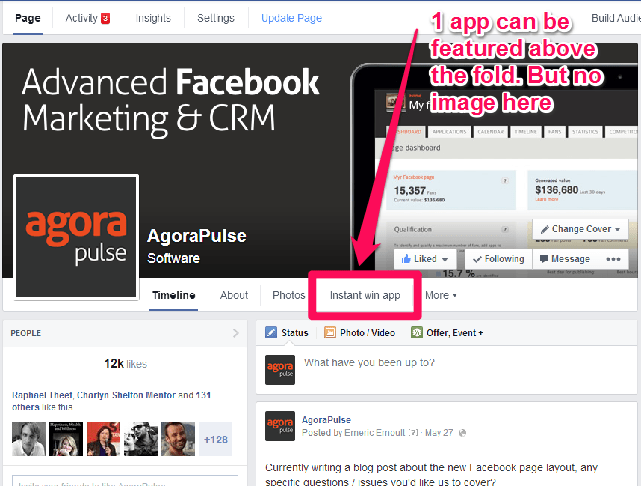The image size is (641, 486).
Task: Click the What have you been up to field
Action: click(x=369, y=363)
